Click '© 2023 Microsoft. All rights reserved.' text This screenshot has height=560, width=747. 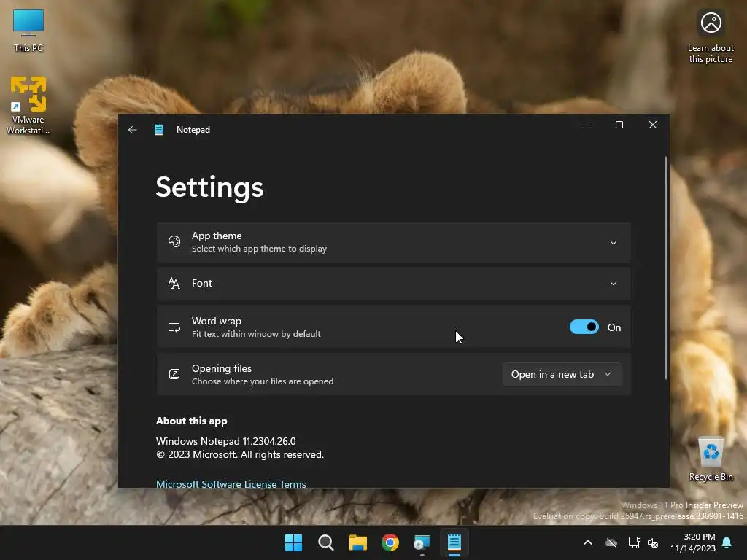coord(239,454)
